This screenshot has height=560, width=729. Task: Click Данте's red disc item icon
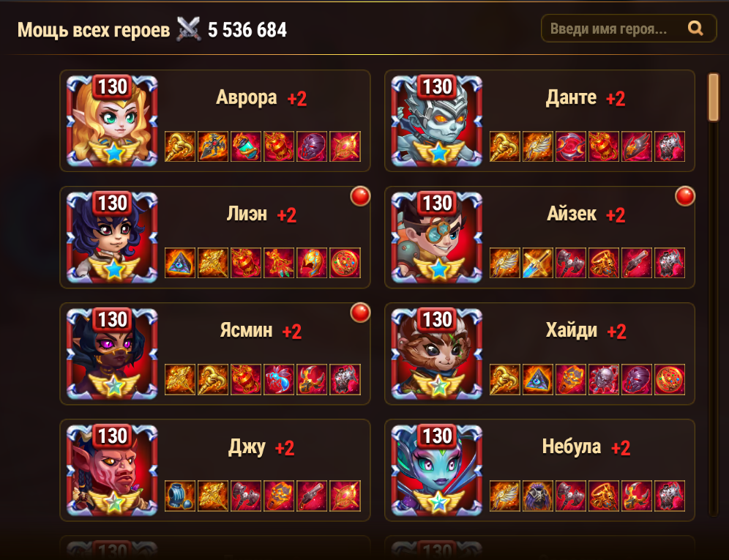point(570,146)
